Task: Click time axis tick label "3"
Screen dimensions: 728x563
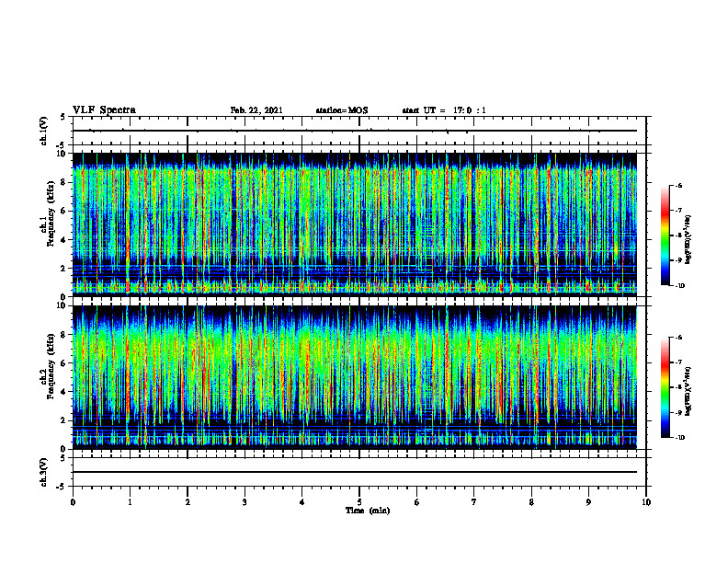Action: point(245,502)
